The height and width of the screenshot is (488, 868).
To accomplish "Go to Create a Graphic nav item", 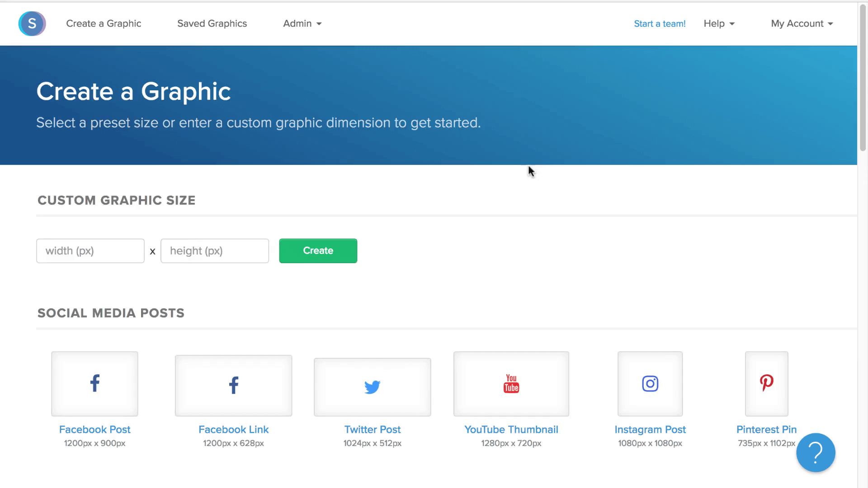I will (104, 23).
